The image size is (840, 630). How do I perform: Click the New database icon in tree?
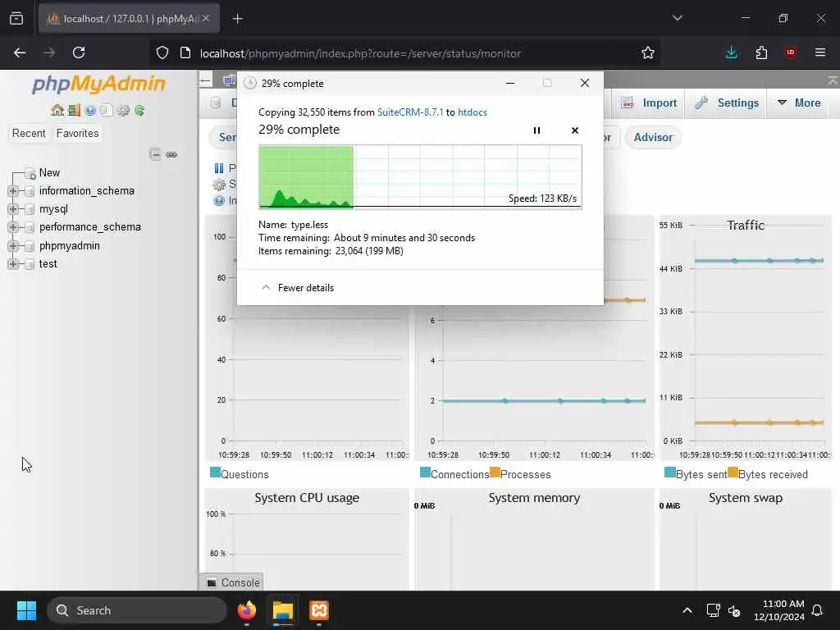point(30,173)
